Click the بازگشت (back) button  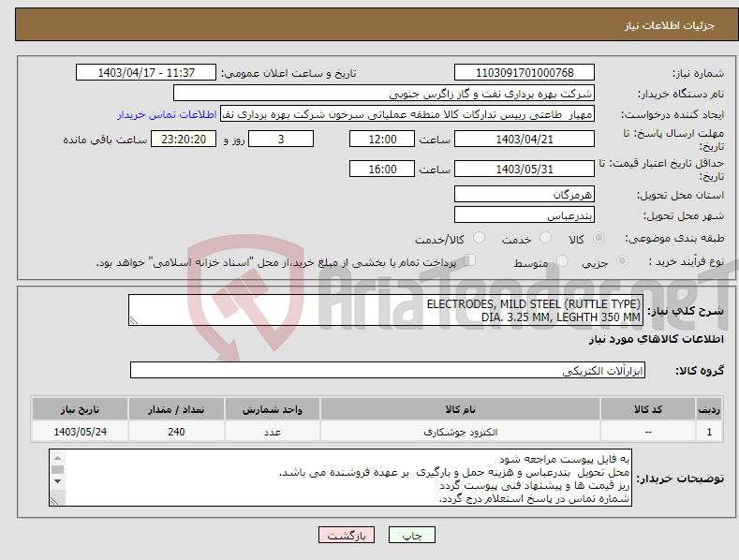[347, 535]
